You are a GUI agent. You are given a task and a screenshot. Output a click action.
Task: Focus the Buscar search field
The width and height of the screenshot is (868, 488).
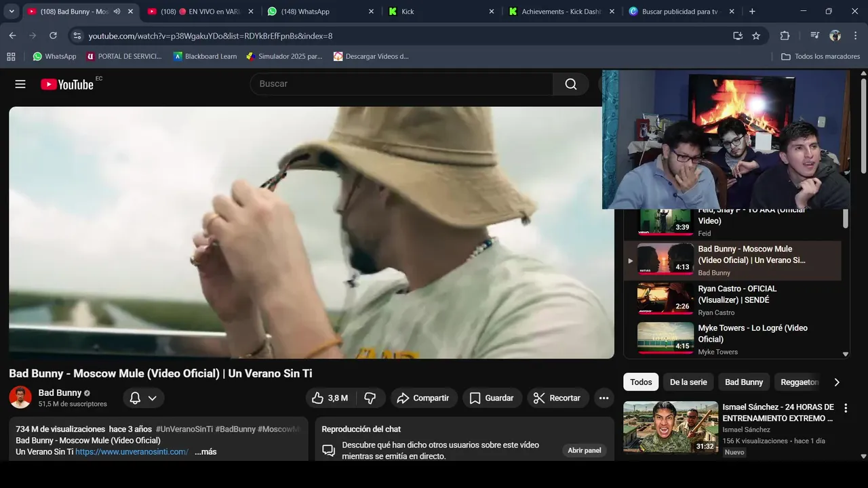pos(402,84)
